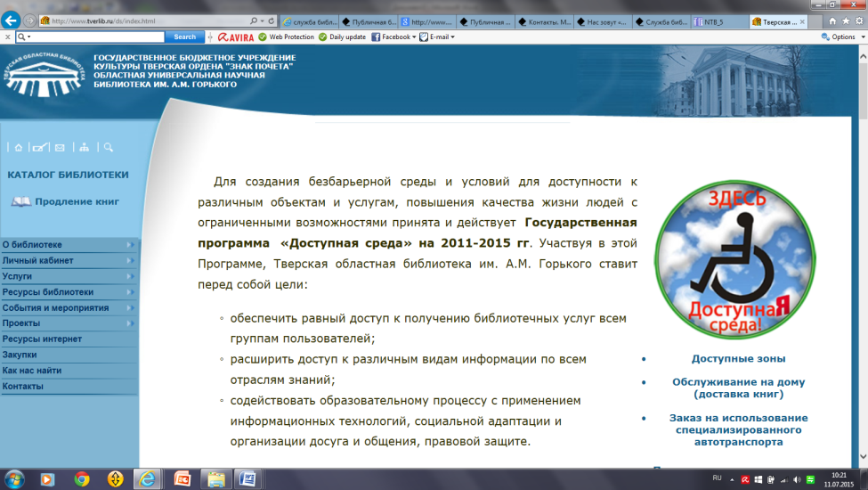Image resolution: width=868 pixels, height=490 pixels.
Task: Go back with the browser back arrow
Action: point(12,20)
